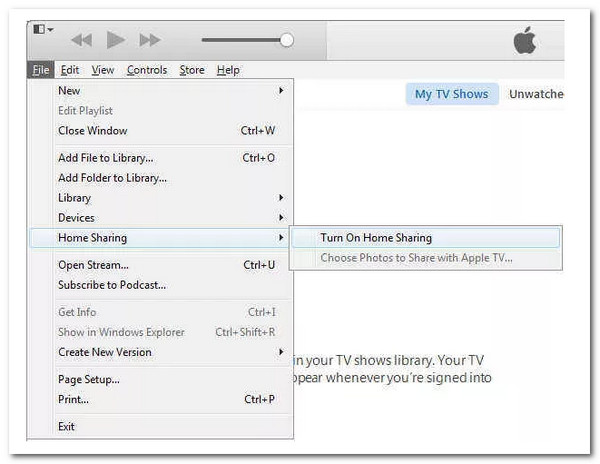Viewport: 600px width, 464px height.
Task: Close the open File menu
Action: pos(41,70)
